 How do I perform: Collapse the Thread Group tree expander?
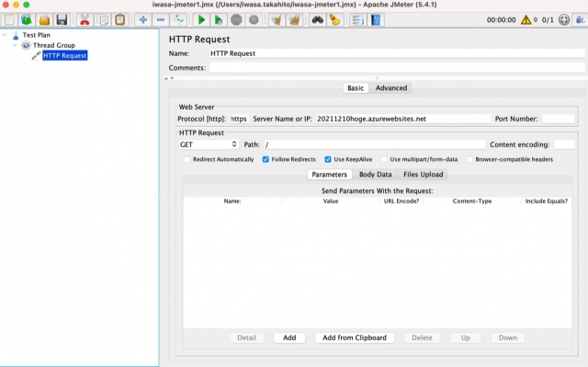(15, 45)
